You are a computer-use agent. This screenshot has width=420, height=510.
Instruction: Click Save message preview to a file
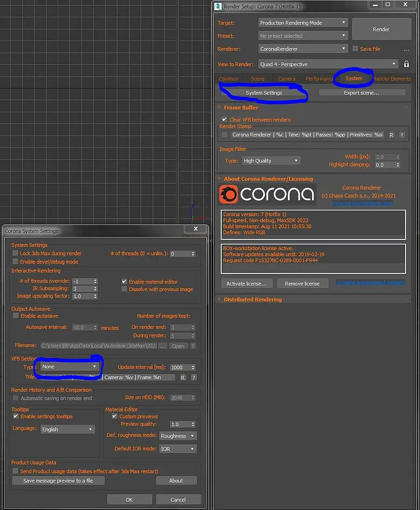[58, 481]
